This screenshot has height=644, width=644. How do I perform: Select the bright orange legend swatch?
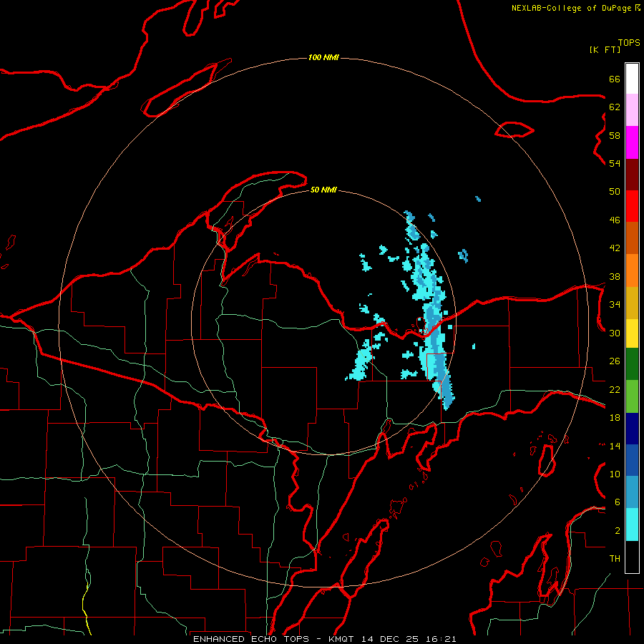point(632,270)
